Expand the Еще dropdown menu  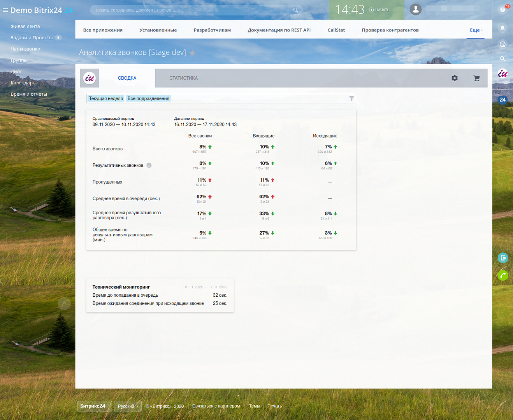click(476, 30)
